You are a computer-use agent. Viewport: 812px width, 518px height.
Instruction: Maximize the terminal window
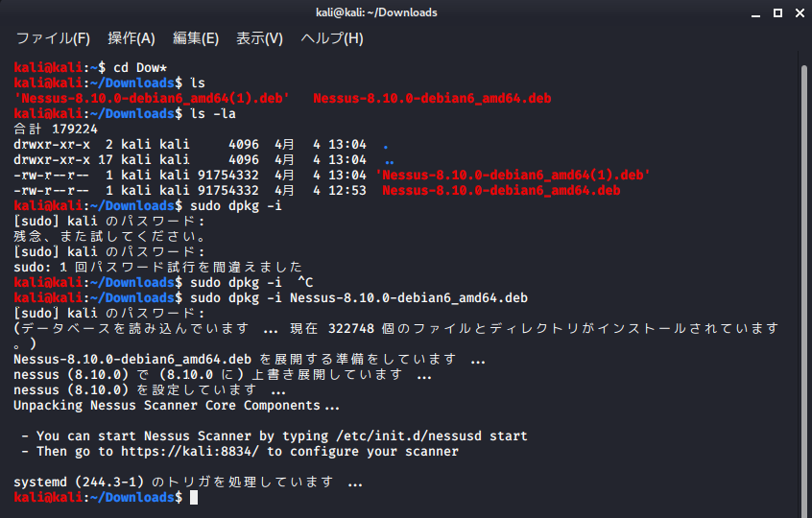pyautogui.click(x=777, y=12)
